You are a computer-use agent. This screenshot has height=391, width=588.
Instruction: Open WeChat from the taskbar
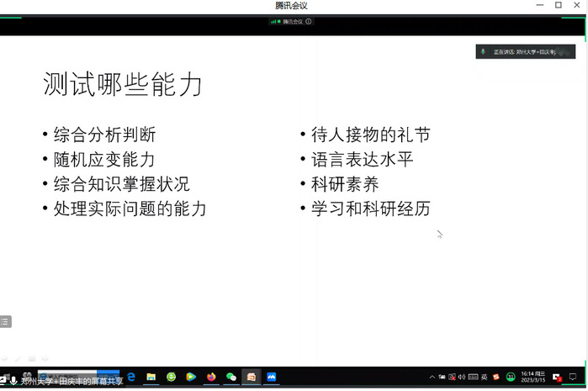tap(231, 377)
